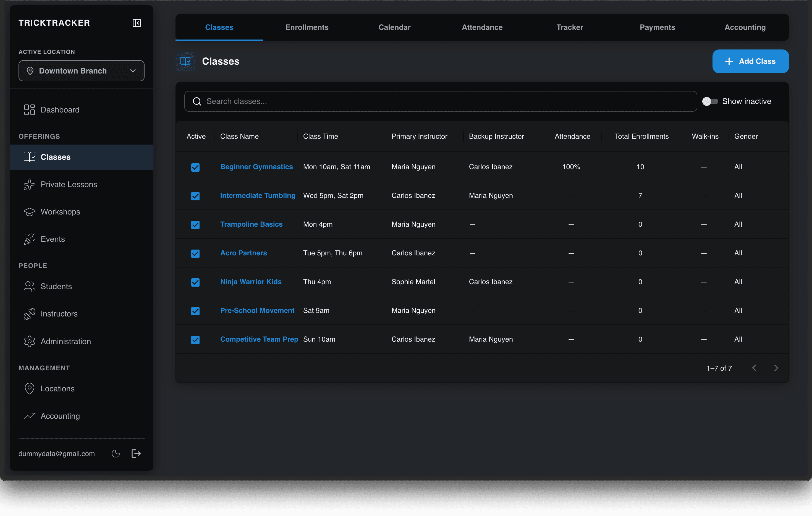Click the 100% attendance cell
This screenshot has width=812, height=516.
[571, 167]
